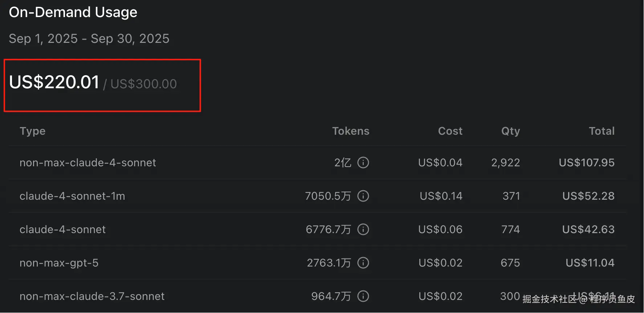Sort by the Cost column header
644x313 pixels.
[x=450, y=131]
